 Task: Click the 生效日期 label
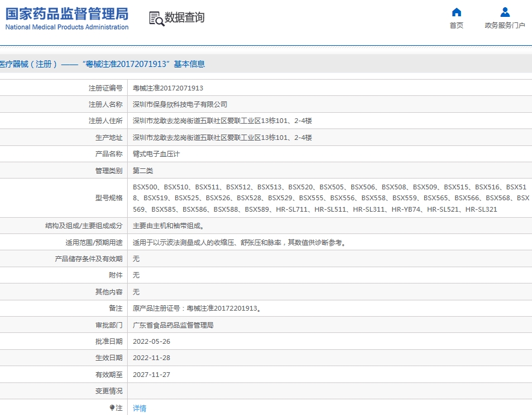pyautogui.click(x=109, y=358)
